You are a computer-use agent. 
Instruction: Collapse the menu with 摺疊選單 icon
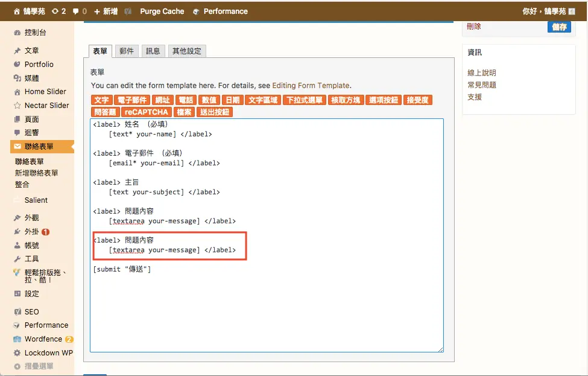pos(17,366)
